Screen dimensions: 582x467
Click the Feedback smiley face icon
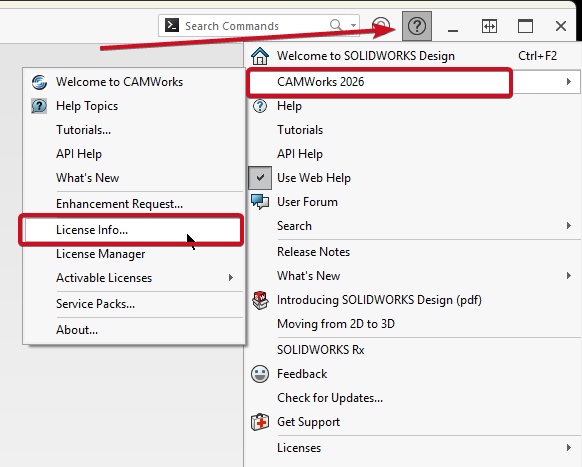tap(260, 374)
